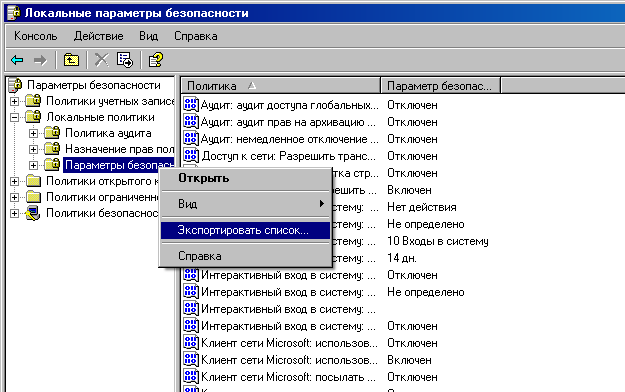Click the Back arrow toolbar icon
Viewport: 625px width, 392px height.
click(x=17, y=60)
